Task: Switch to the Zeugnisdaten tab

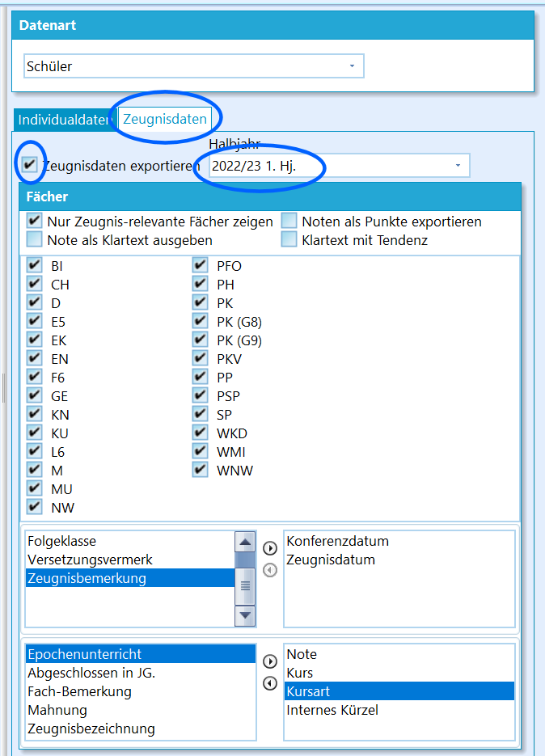Action: 165,119
